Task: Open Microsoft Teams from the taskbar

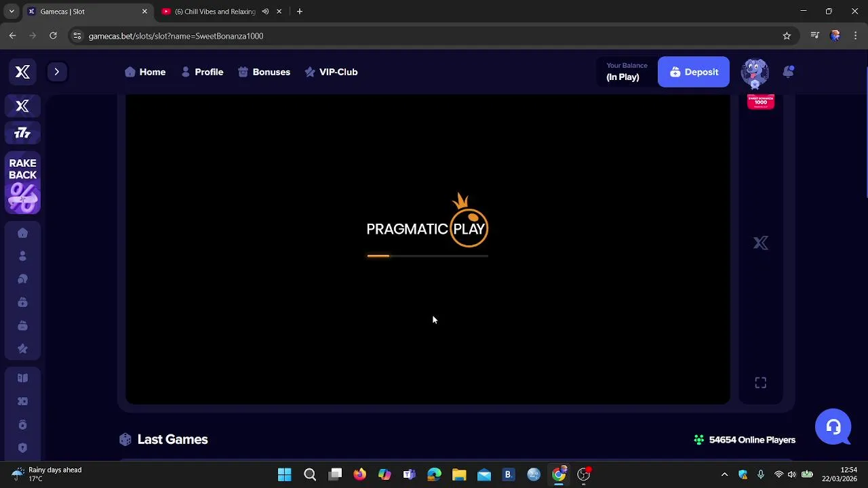Action: pos(409,474)
